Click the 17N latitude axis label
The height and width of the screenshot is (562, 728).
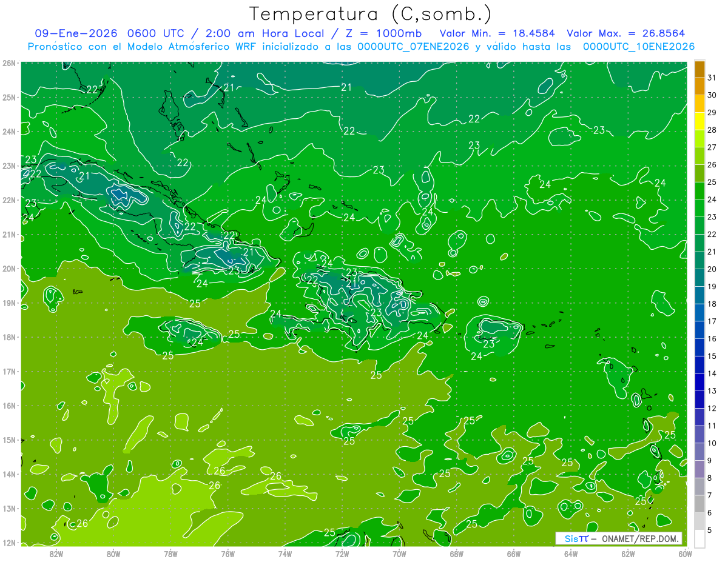[x=9, y=371]
